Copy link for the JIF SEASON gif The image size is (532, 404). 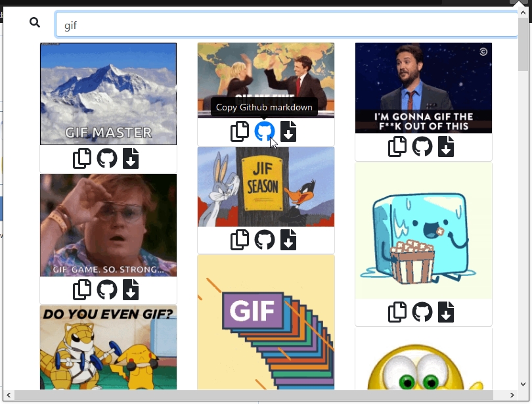[240, 240]
